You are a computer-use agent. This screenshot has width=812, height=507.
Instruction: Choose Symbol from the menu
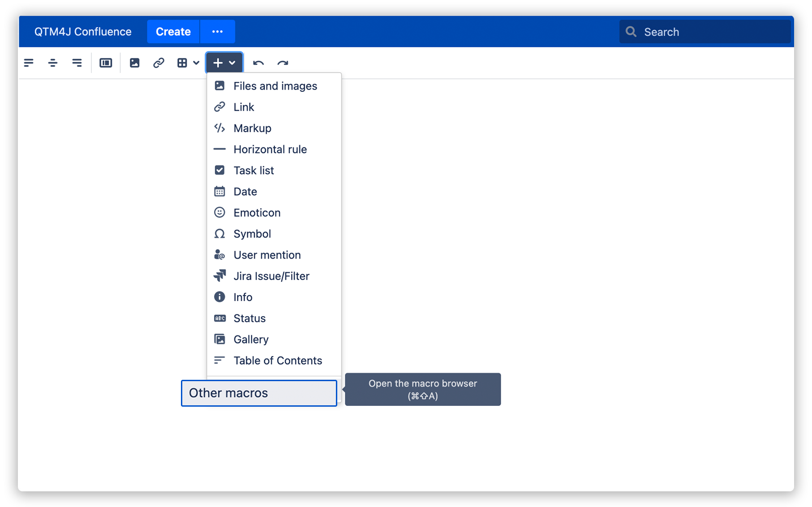[x=274, y=234]
